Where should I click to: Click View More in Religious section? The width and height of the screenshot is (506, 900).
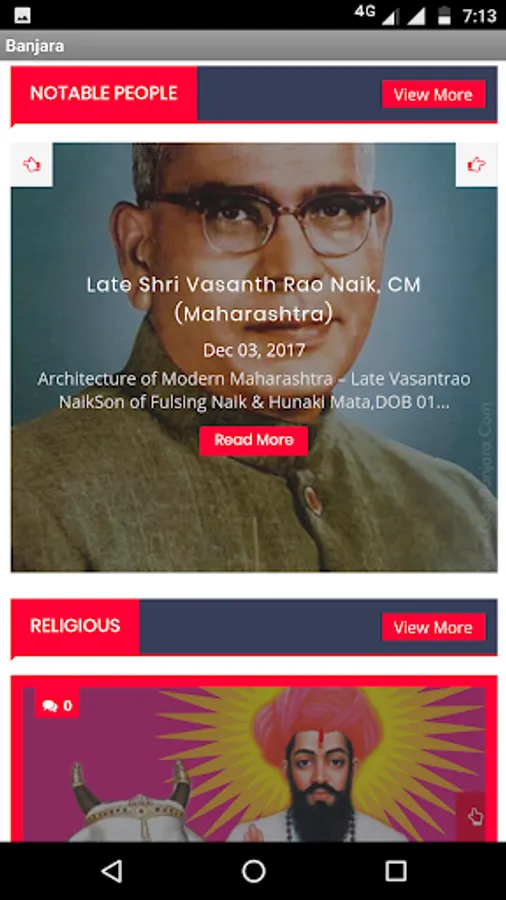point(433,627)
